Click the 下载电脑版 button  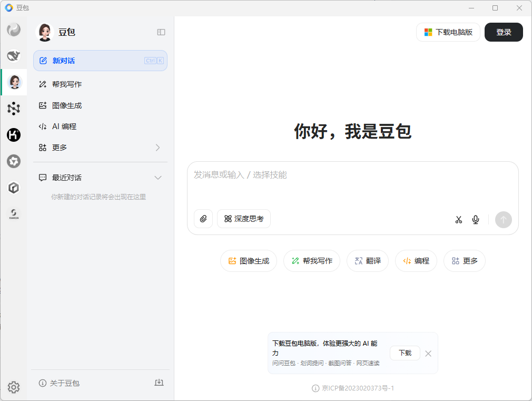(x=448, y=32)
